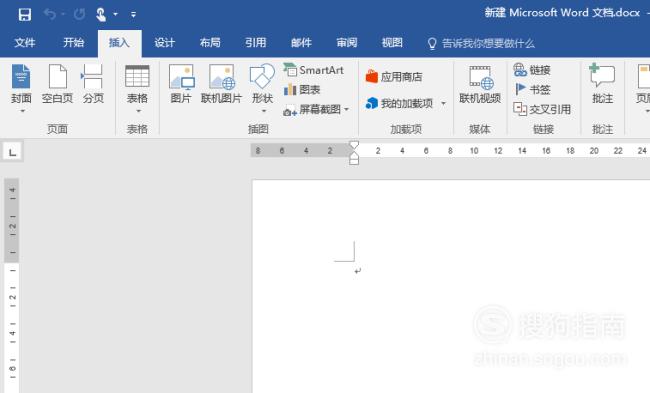Open the Customize Quick Access Toolbar dropdown
This screenshot has width=650, height=393.
pos(133,15)
